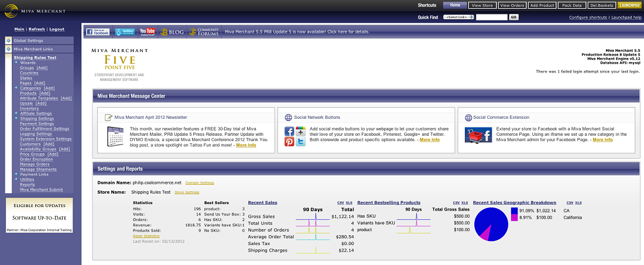Click the Social Commerce Extension globe icon

coord(468,118)
